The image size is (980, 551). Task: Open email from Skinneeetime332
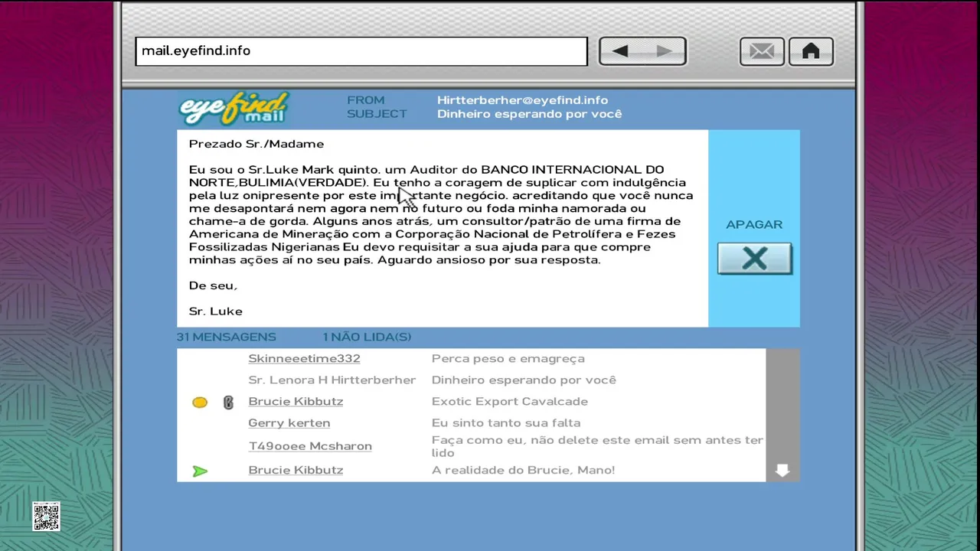304,358
